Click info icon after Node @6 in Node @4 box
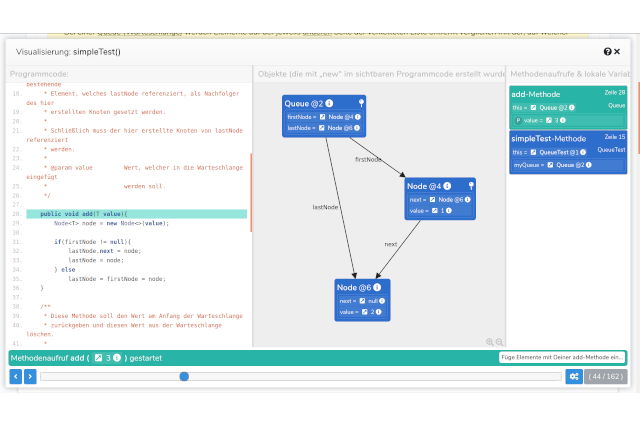This screenshot has height=426, width=640. tap(467, 200)
